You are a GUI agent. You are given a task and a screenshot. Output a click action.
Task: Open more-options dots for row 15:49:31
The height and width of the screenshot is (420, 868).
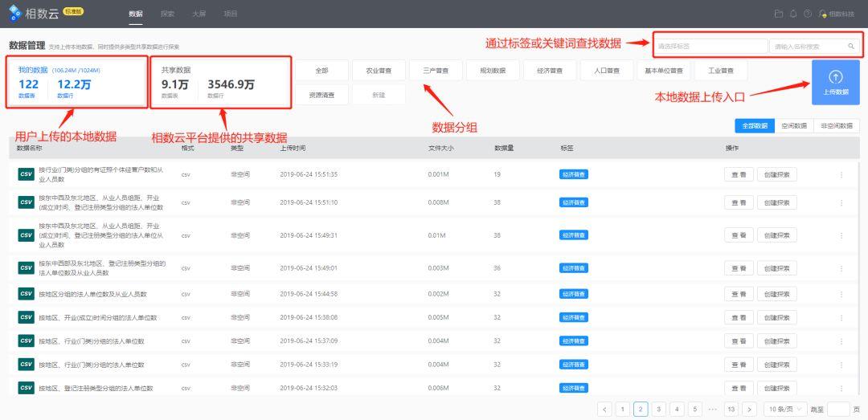pyautogui.click(x=841, y=235)
